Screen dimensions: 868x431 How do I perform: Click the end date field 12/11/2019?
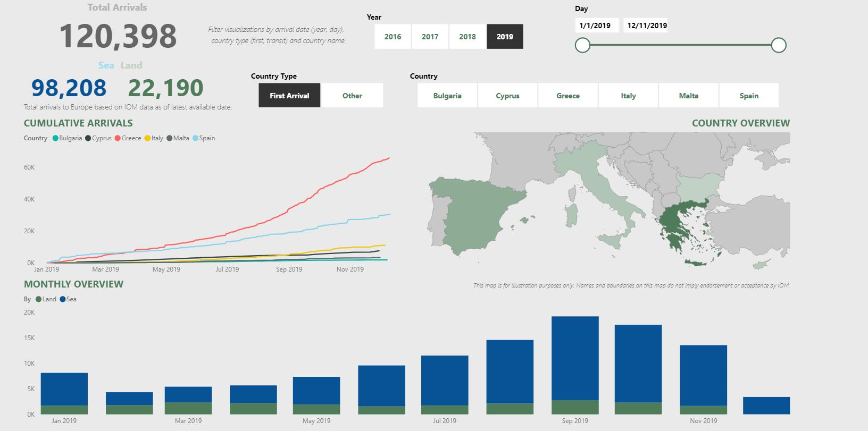click(646, 26)
